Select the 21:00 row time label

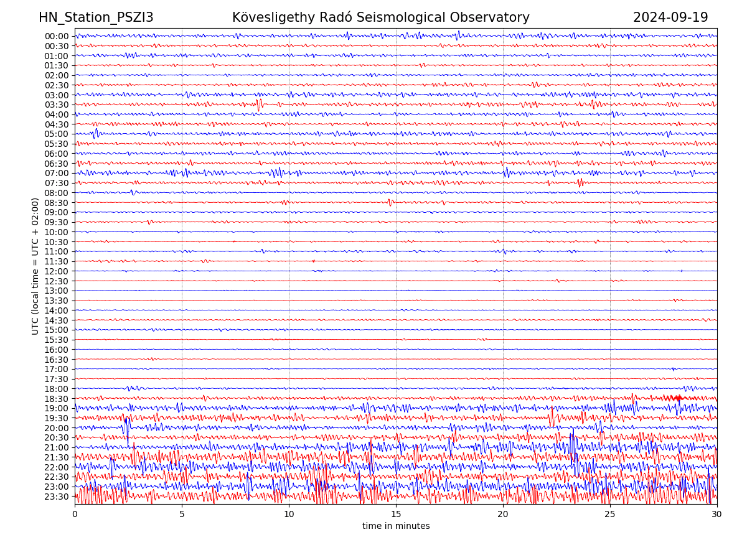pyautogui.click(x=56, y=447)
